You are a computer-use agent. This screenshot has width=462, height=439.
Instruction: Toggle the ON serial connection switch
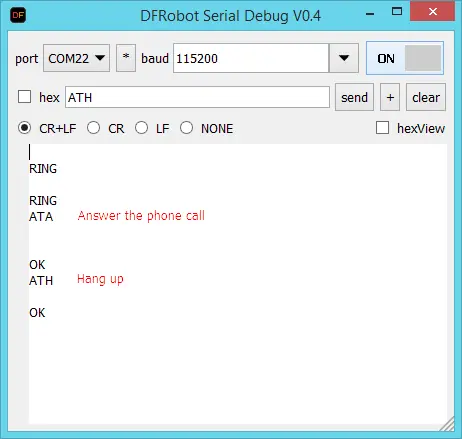point(405,58)
